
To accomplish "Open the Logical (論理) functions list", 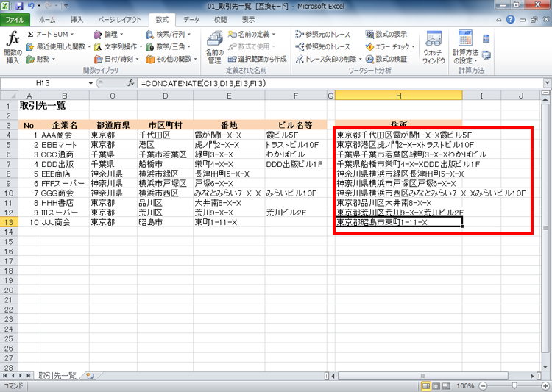I will click(108, 34).
